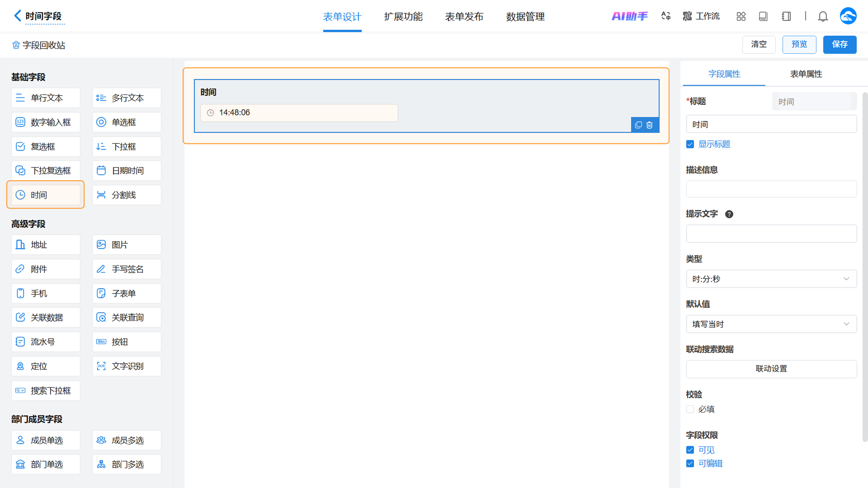Image resolution: width=868 pixels, height=488 pixels.
Task: Add 按钮 field
Action: click(127, 342)
